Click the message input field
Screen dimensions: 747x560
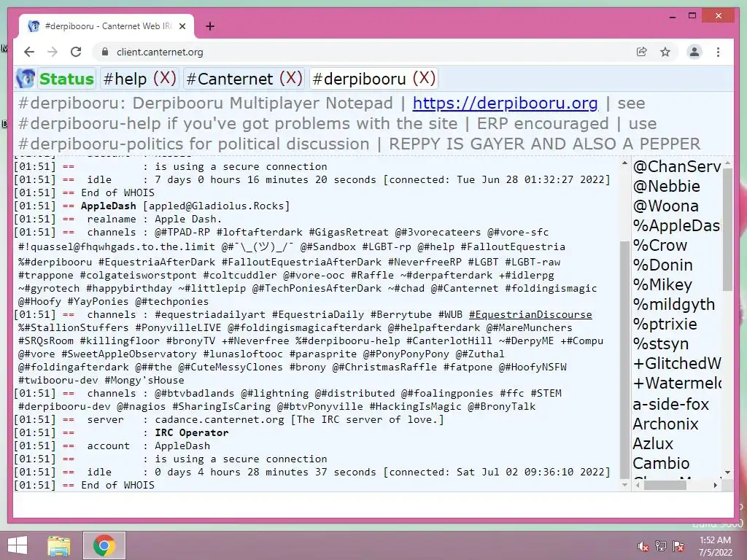click(373, 505)
